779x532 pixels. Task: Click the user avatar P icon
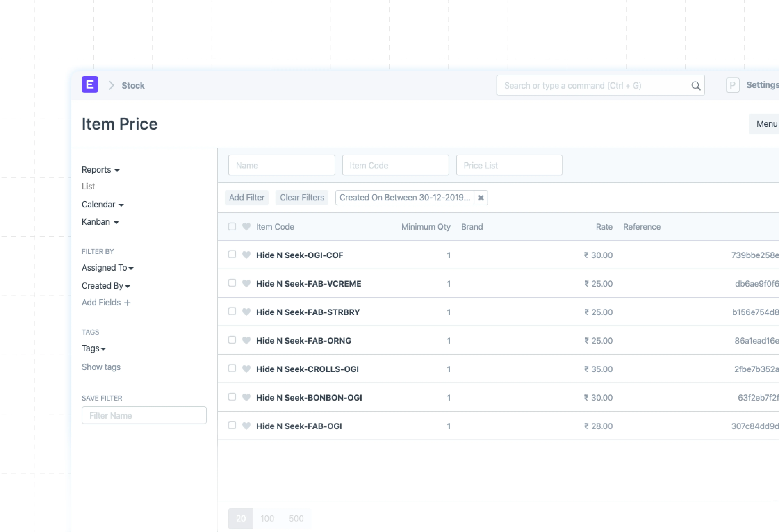pyautogui.click(x=732, y=85)
